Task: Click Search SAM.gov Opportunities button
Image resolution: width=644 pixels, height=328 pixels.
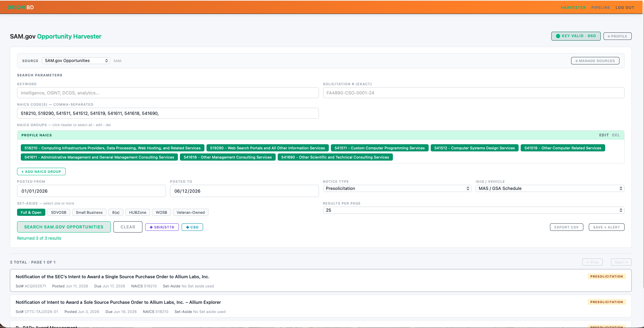Action: (x=64, y=227)
